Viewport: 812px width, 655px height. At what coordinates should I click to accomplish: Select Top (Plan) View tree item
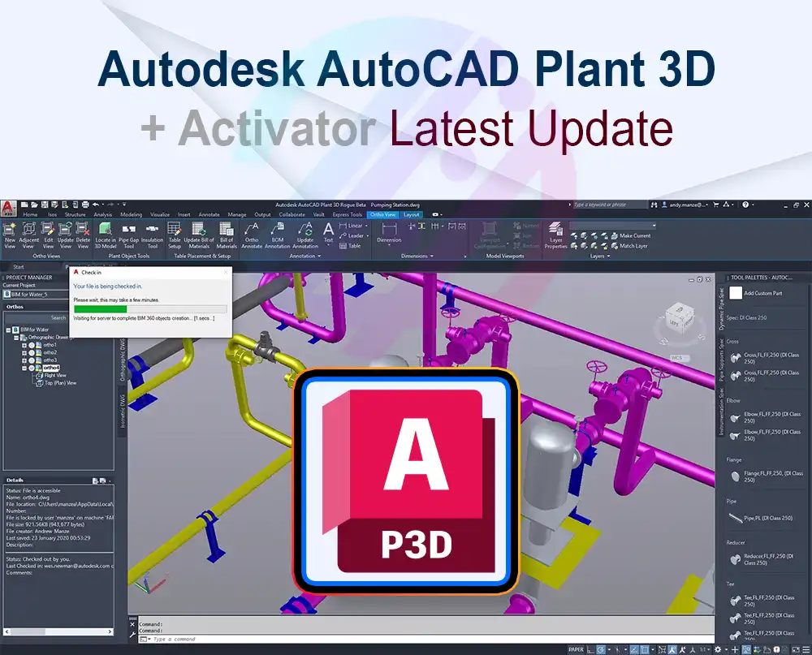60,383
